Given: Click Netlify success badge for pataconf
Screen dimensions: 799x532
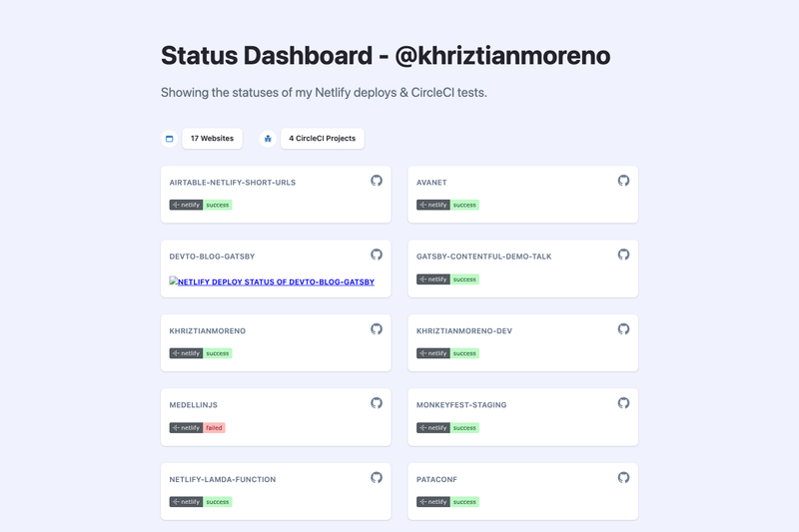Looking at the screenshot, I should 447,502.
